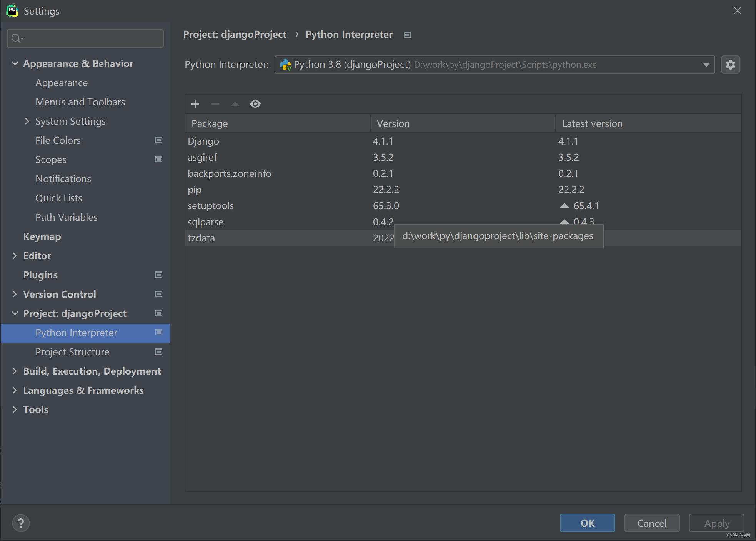Select the setuptools package row
Viewport: 756px width, 541px height.
tap(463, 206)
